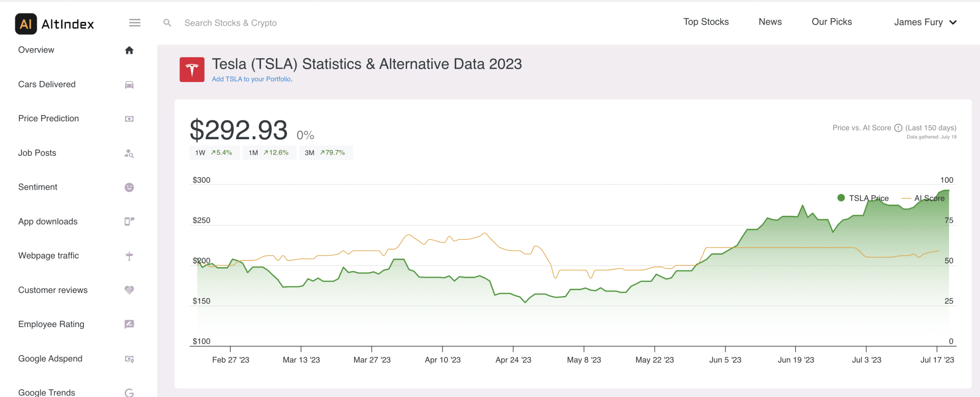Click the AltIndex AI logo icon

coord(26,24)
